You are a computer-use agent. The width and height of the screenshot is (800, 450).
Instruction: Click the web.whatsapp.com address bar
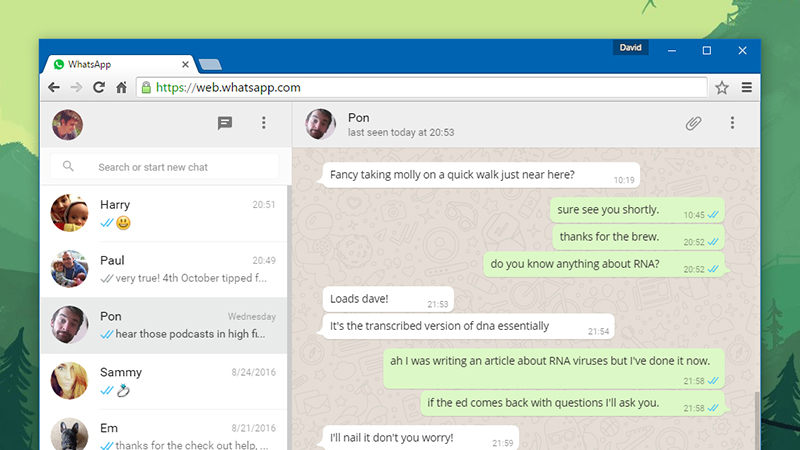pyautogui.click(x=422, y=87)
